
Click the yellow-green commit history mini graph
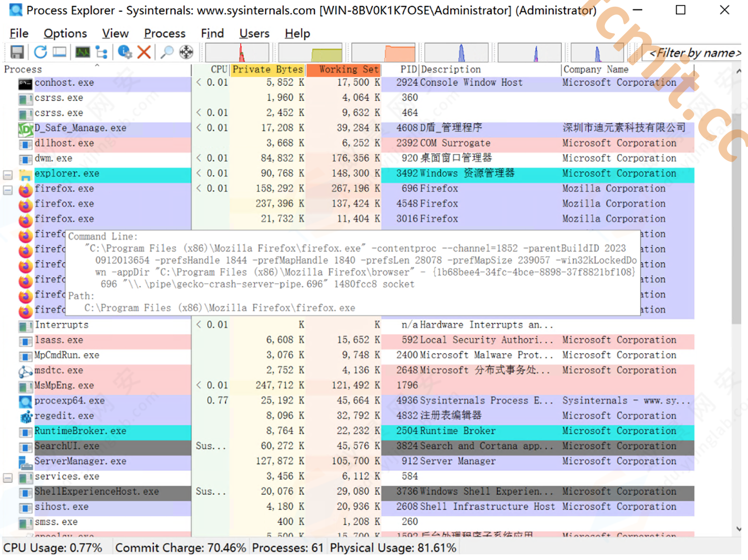click(310, 52)
